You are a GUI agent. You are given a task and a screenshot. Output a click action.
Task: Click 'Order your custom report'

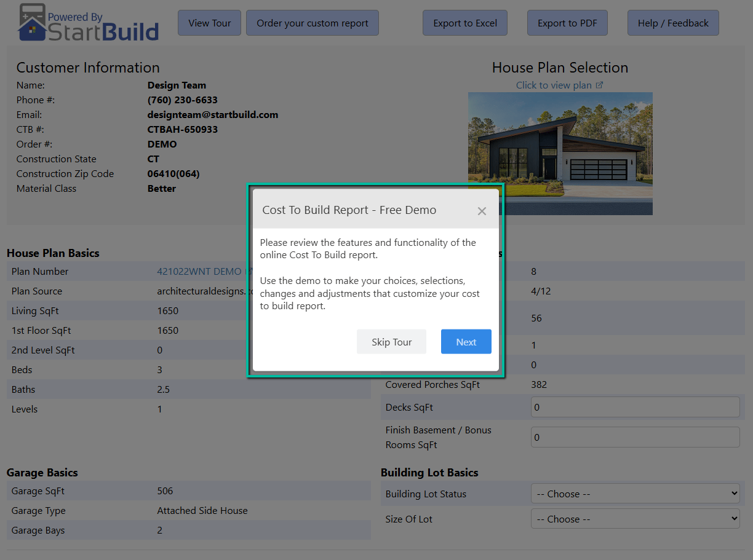tap(312, 22)
